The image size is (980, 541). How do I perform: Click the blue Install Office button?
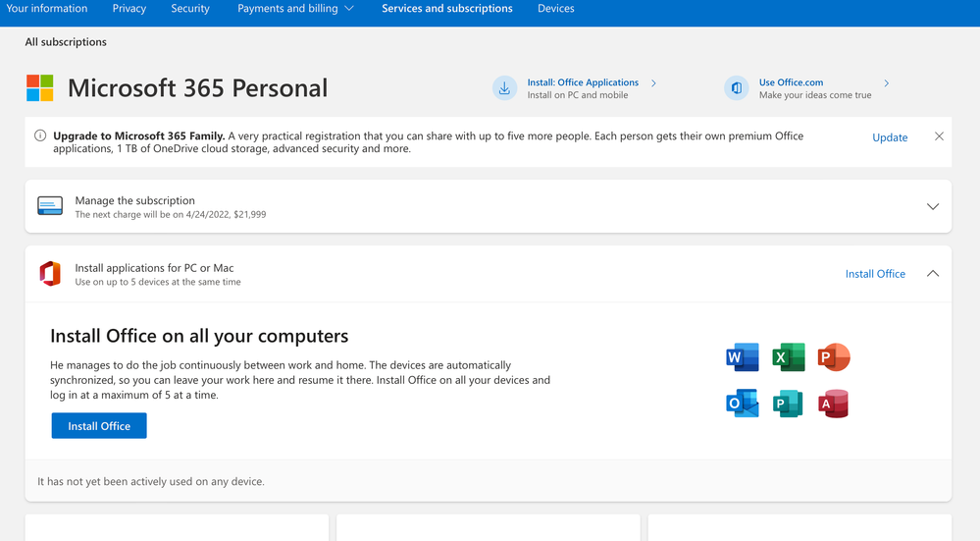99,426
